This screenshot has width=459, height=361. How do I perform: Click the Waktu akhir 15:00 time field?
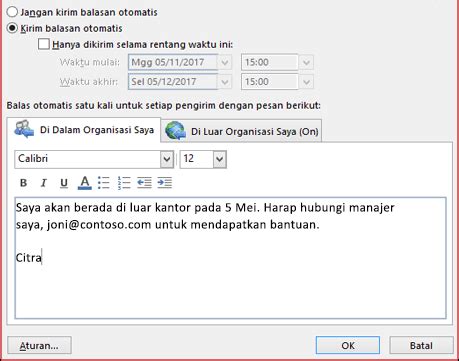pos(269,82)
